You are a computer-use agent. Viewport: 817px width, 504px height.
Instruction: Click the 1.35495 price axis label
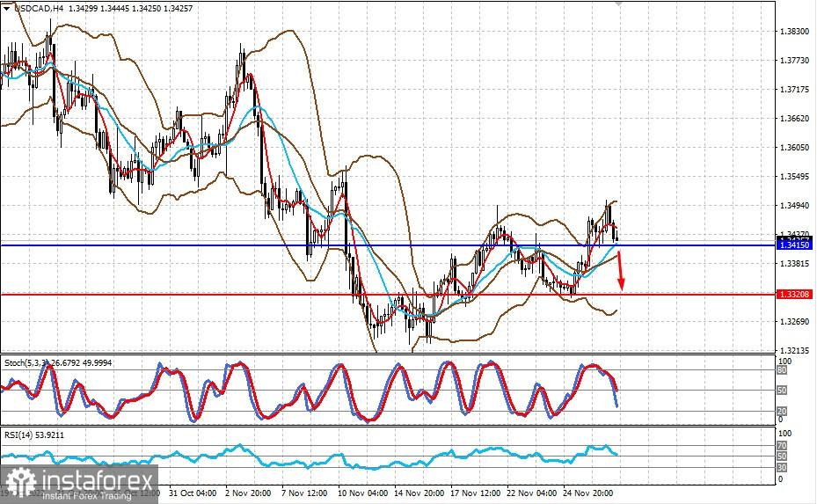point(795,177)
